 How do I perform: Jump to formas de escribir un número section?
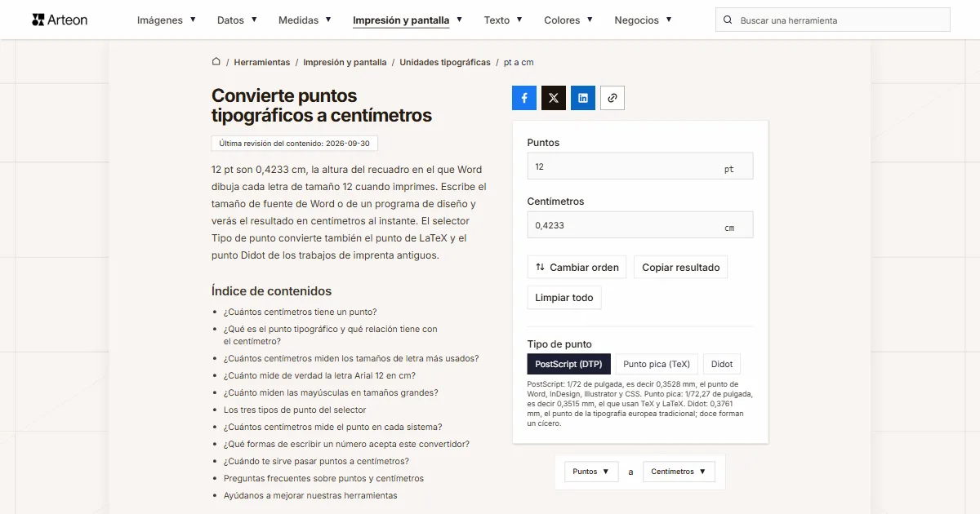346,444
